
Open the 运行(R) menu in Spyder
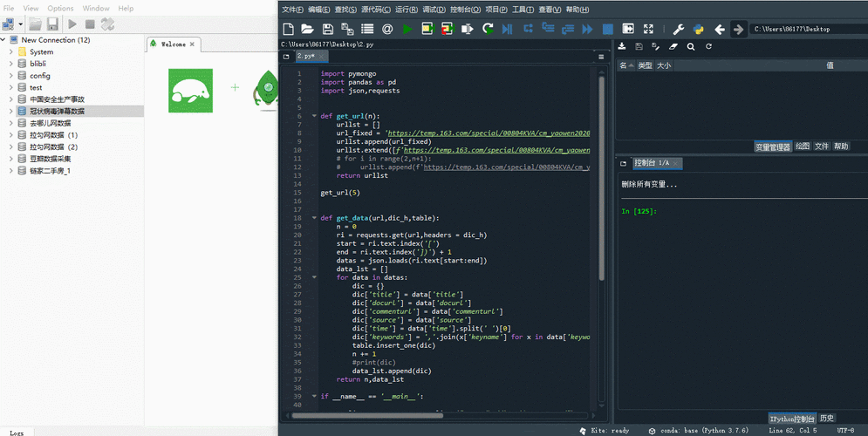(407, 10)
